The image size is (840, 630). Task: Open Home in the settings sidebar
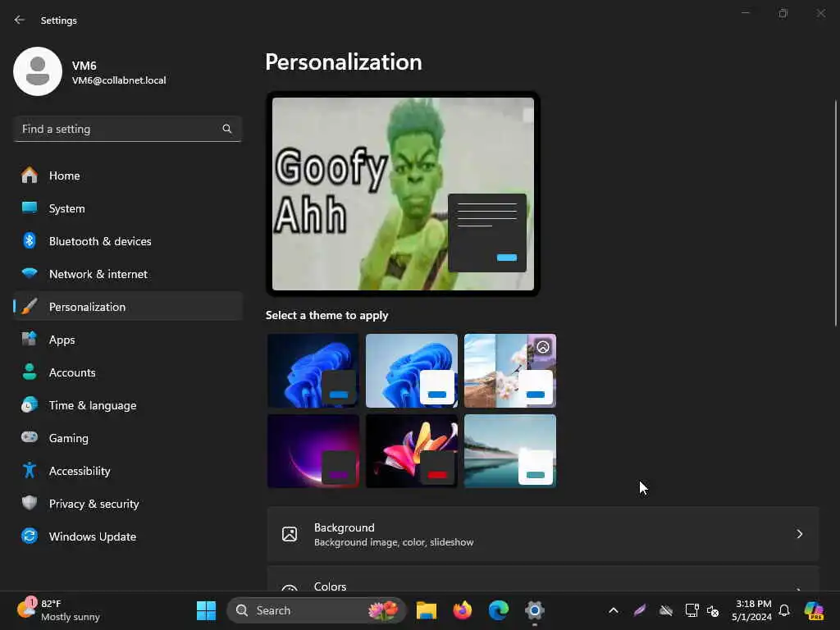pos(127,176)
